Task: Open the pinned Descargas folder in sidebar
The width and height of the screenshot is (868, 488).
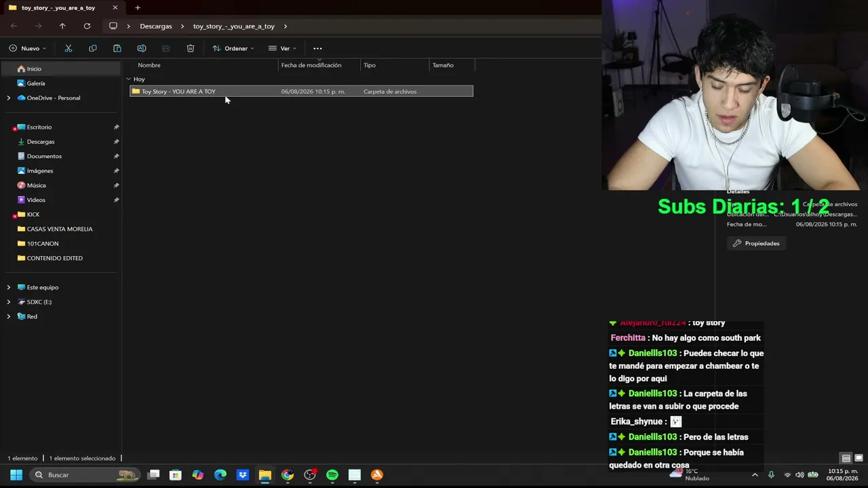Action: pos(61,142)
